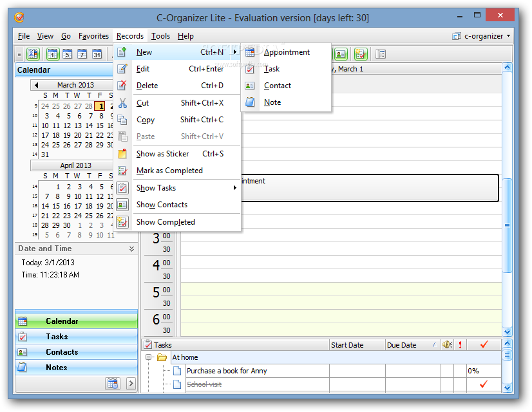Sort tasks by Due Date column
Image resolution: width=532 pixels, height=412 pixels.
413,345
